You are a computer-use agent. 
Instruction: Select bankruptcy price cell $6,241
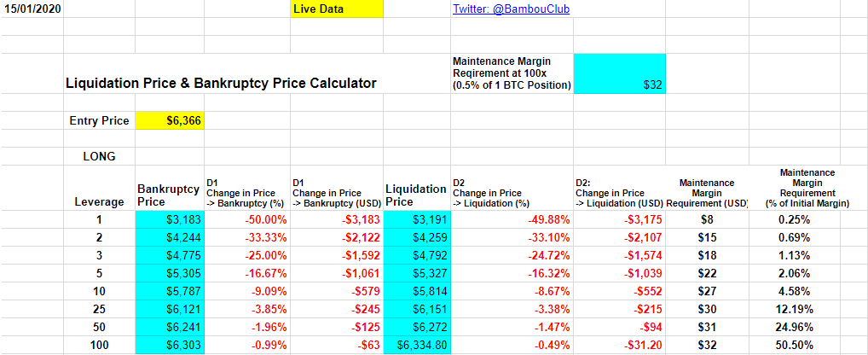(170, 327)
